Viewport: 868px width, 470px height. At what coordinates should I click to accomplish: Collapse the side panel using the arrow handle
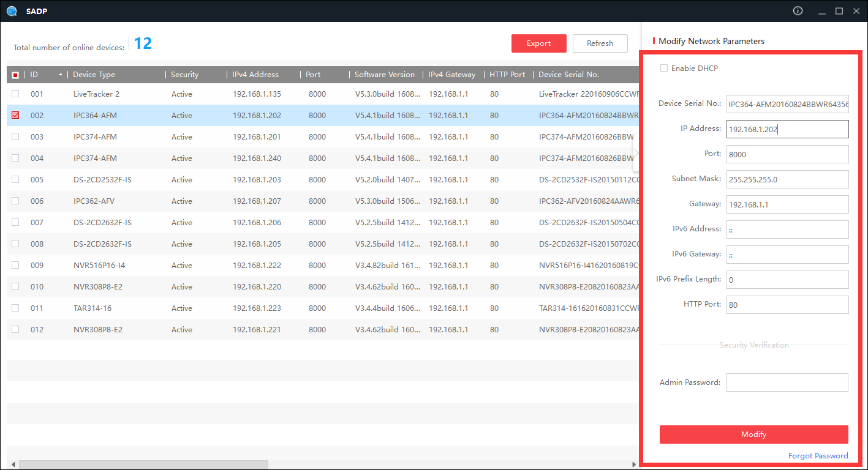click(636, 154)
